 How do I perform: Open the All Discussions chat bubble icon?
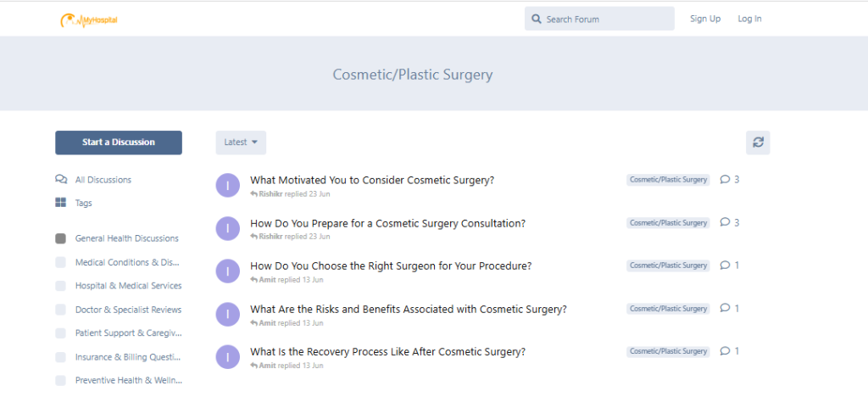click(x=61, y=179)
